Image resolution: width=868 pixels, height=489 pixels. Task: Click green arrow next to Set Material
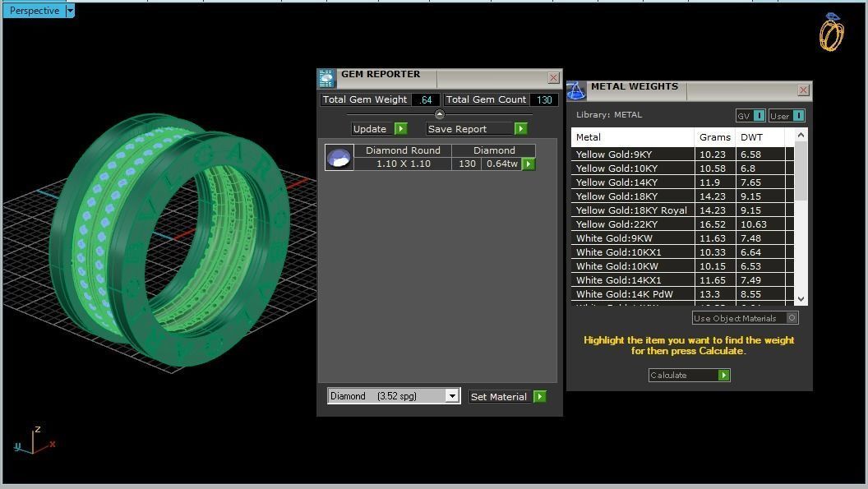540,396
